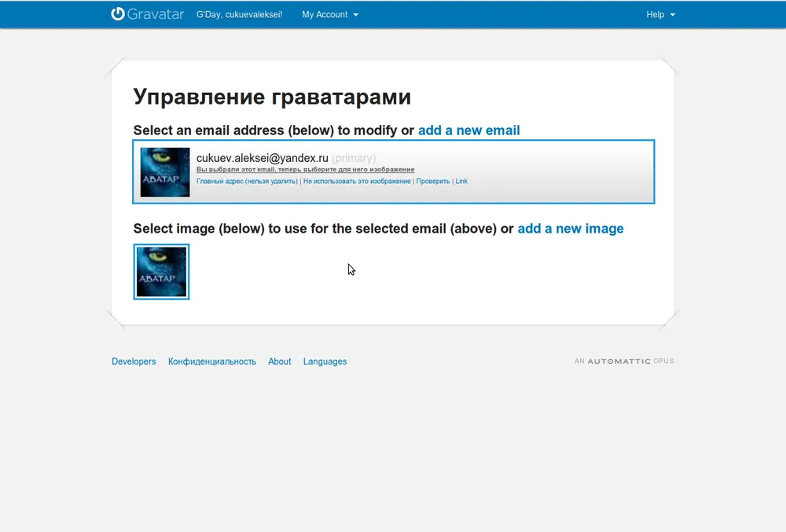Follow the 'add a new image' link
This screenshot has height=532, width=786.
pos(570,229)
